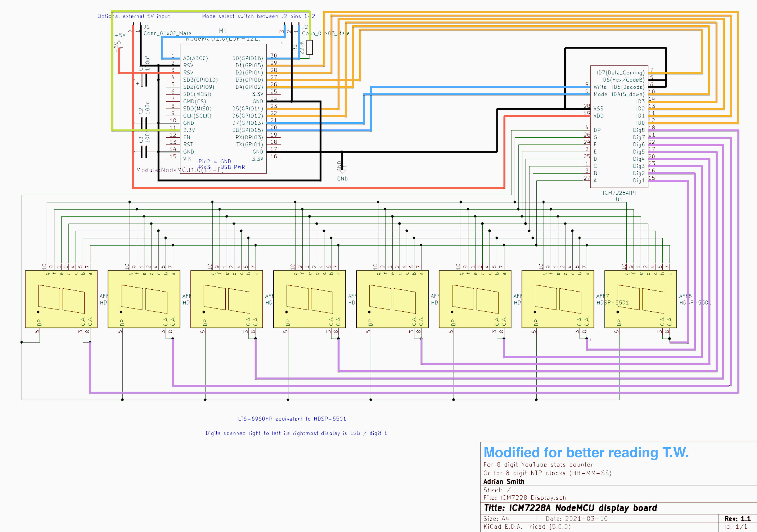Select capacitor C2 100n symbol
This screenshot has width=757, height=532.
click(144, 123)
